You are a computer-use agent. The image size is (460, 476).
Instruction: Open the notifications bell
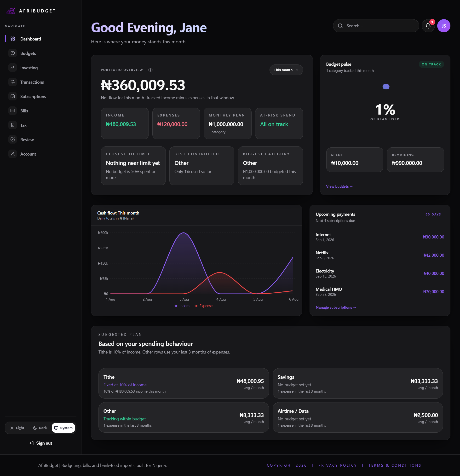tap(428, 26)
